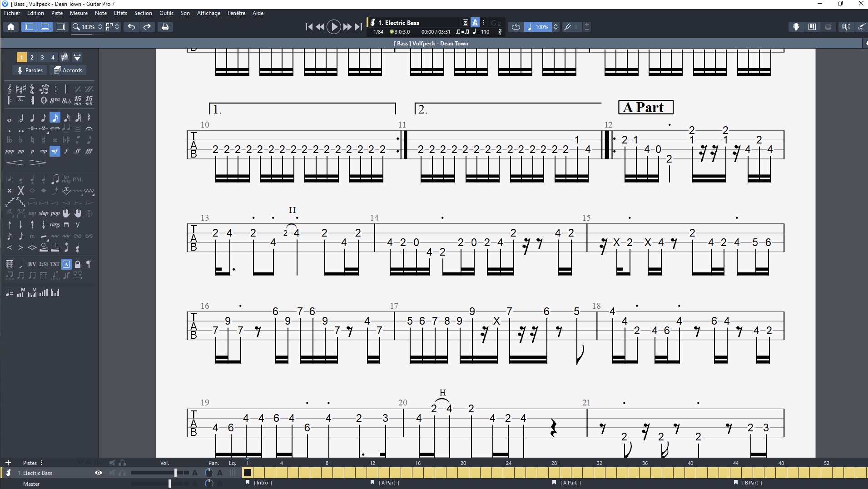Select the dead note X icon

tap(21, 191)
